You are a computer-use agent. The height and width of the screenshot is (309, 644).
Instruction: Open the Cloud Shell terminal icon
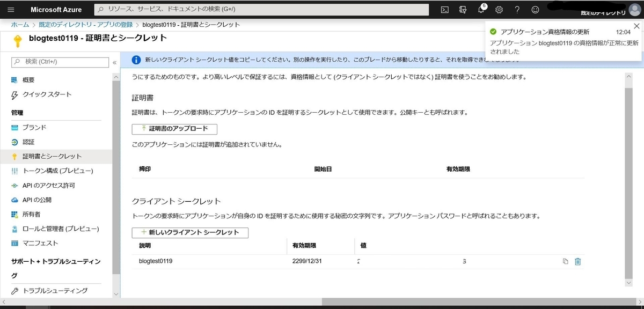click(444, 9)
